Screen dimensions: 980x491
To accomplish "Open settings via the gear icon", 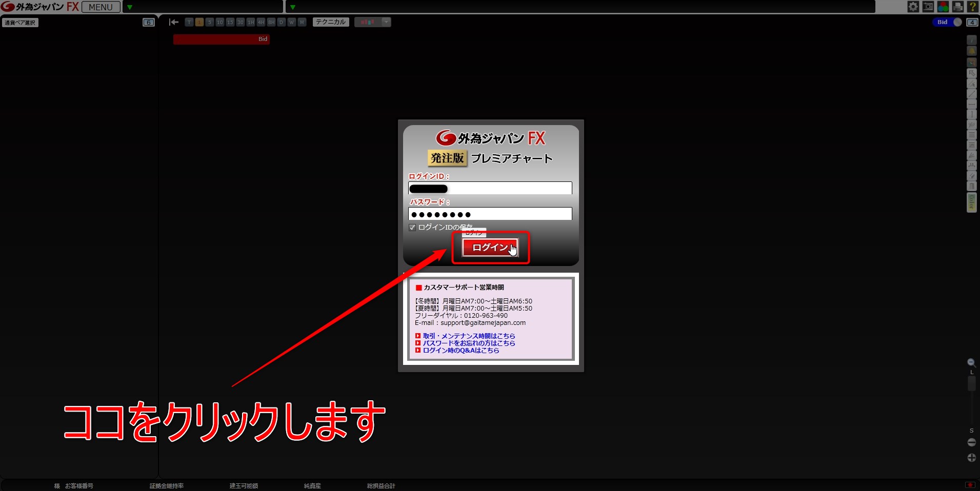I will point(913,7).
